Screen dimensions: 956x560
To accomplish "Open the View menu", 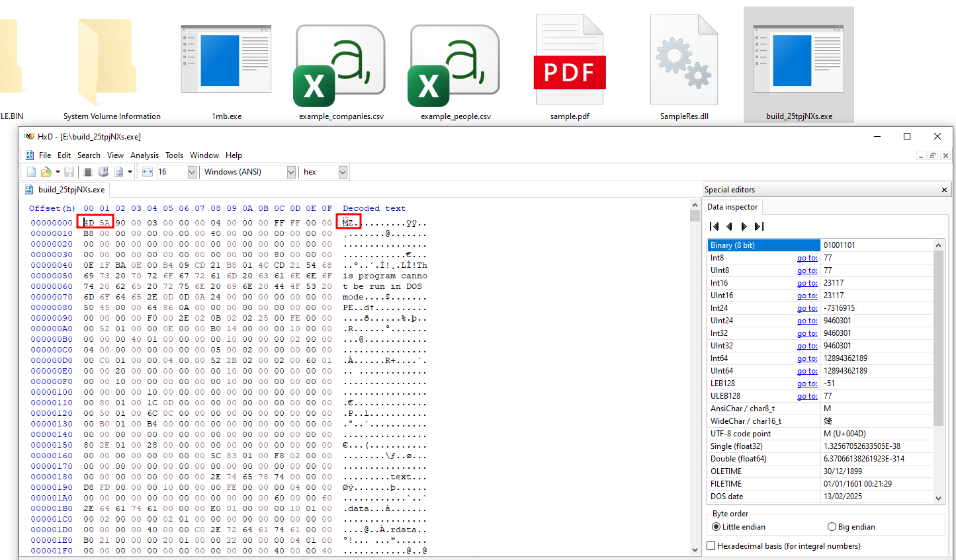I will pyautogui.click(x=115, y=155).
